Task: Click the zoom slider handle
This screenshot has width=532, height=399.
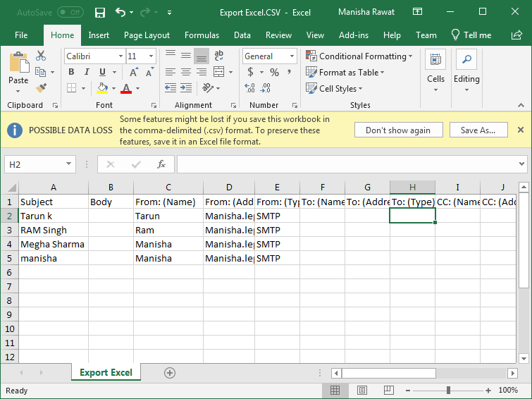Action: (x=449, y=391)
